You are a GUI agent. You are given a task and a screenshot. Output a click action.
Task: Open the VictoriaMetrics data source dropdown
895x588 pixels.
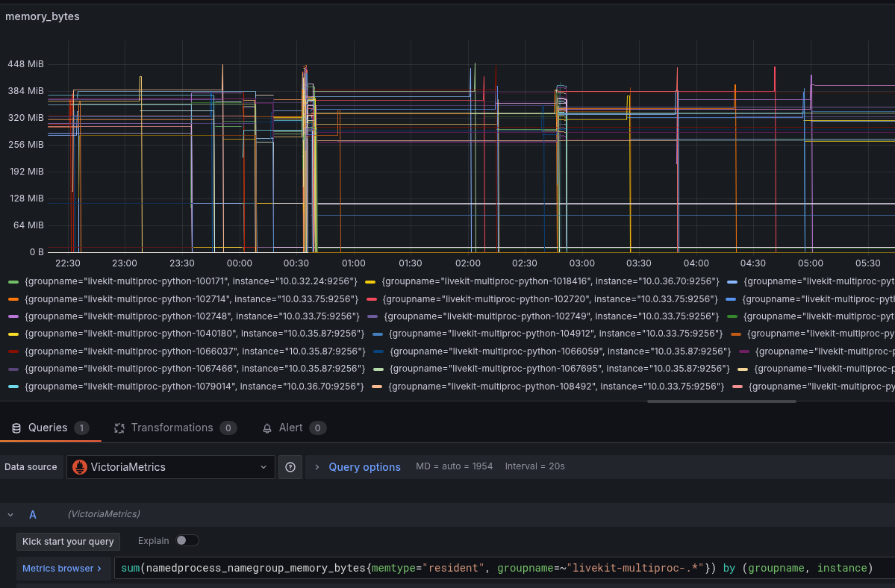[x=263, y=467]
